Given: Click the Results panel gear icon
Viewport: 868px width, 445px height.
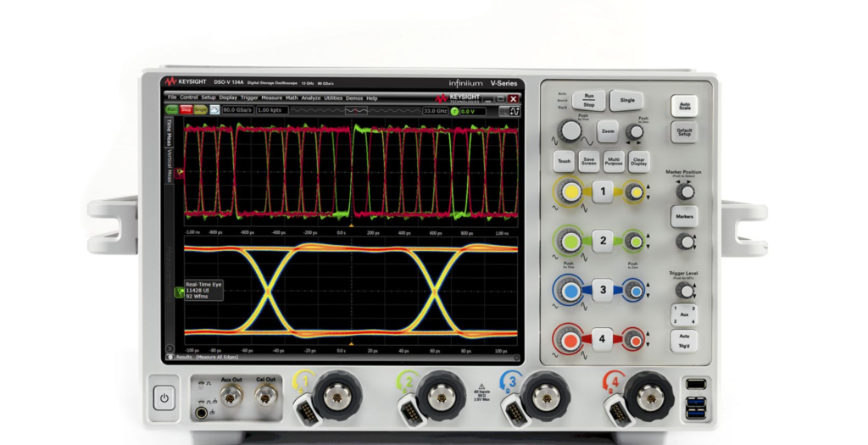Looking at the screenshot, I should coord(170,358).
